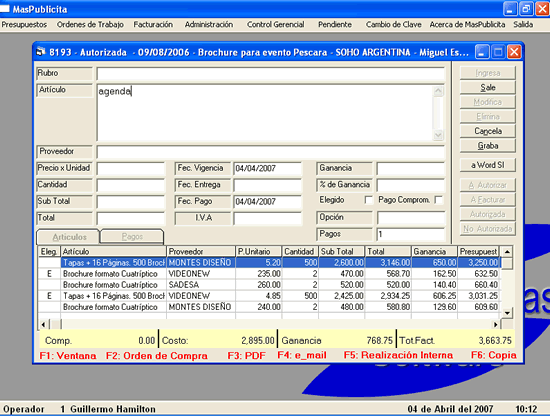Click F5: Realización Interna label
The height and width of the screenshot is (416, 550).
(398, 355)
